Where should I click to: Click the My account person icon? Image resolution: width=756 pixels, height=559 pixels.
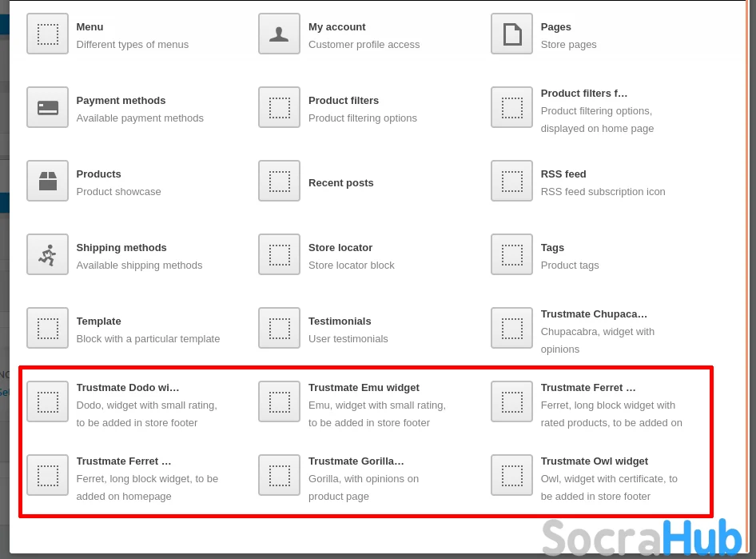[279, 34]
